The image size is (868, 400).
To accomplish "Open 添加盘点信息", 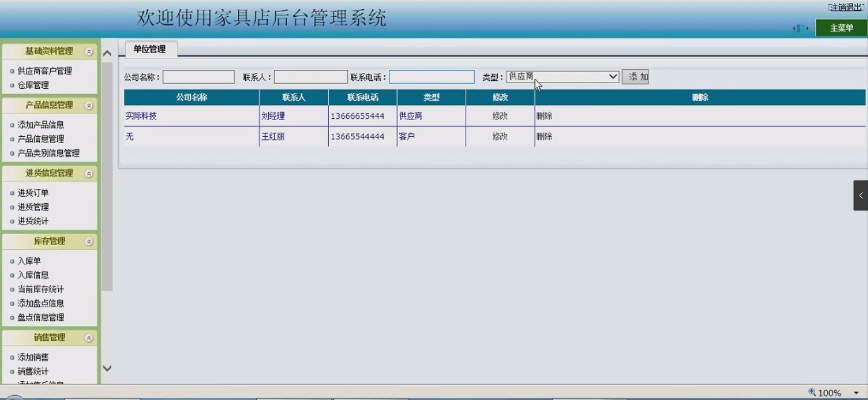I will point(40,303).
